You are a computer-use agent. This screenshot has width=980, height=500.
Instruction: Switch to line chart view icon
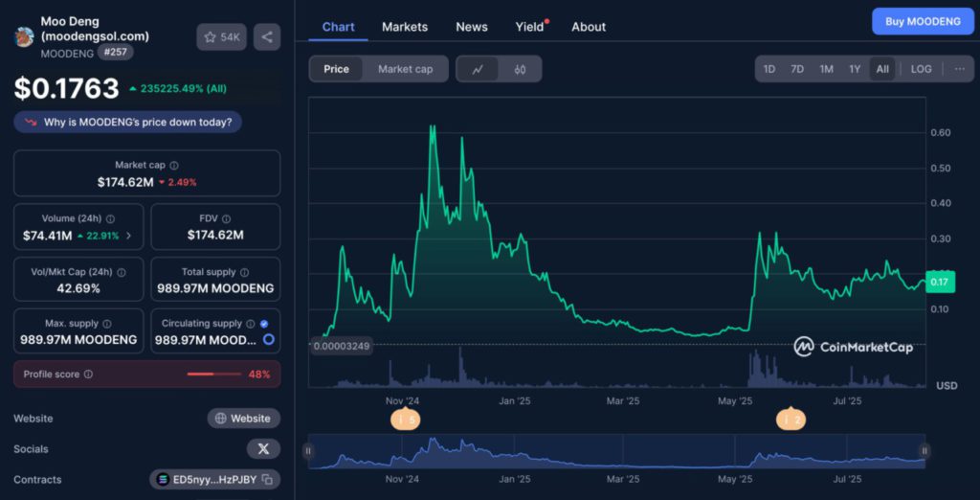478,69
